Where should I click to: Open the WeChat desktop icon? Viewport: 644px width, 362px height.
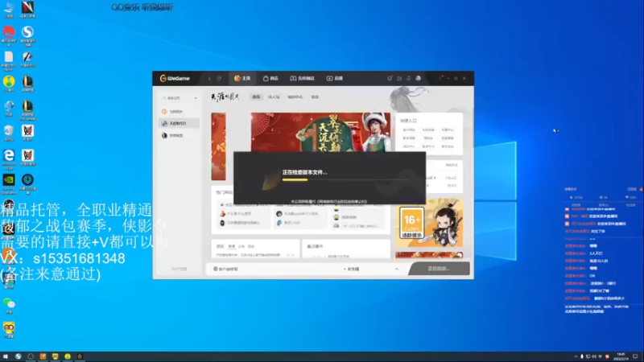(9, 306)
